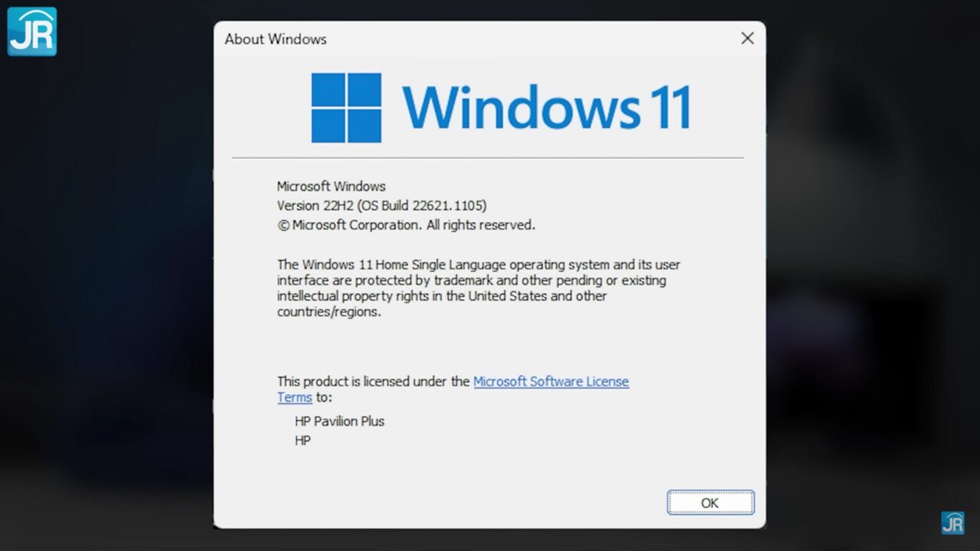This screenshot has width=980, height=551.
Task: Click the Microsoft Corporation copyright line
Action: pos(406,225)
